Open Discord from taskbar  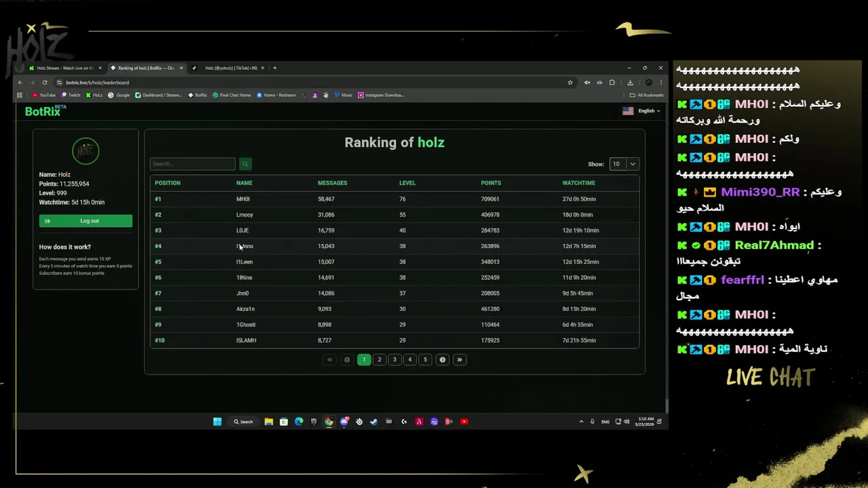coord(344,422)
